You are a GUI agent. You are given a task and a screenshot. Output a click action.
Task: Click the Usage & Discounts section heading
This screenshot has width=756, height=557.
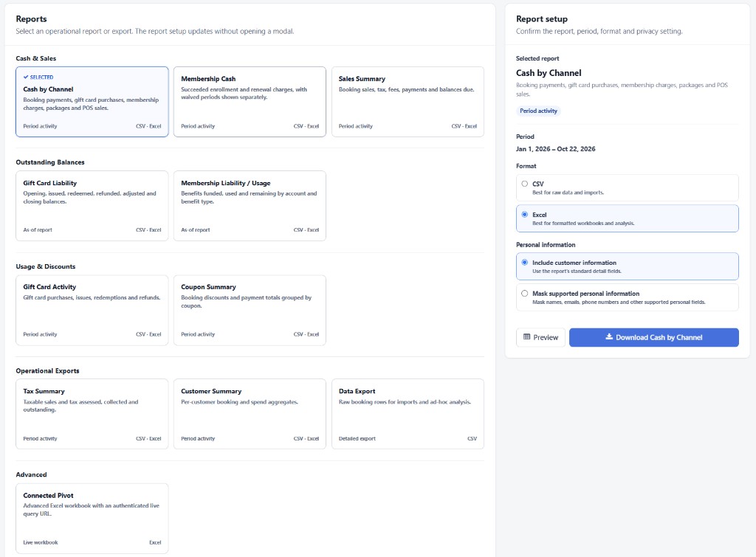tap(45, 266)
